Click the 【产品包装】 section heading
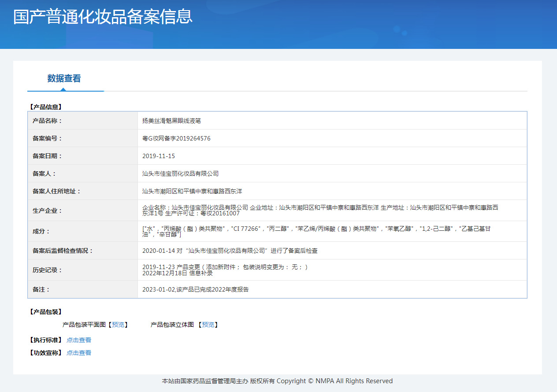The height and width of the screenshot is (392, 557). pyautogui.click(x=45, y=312)
